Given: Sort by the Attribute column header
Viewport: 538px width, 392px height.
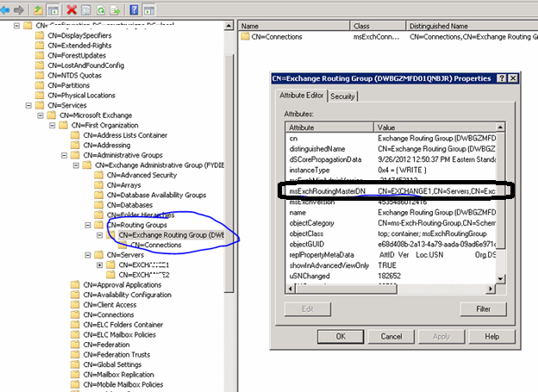Looking at the screenshot, I should (x=329, y=128).
